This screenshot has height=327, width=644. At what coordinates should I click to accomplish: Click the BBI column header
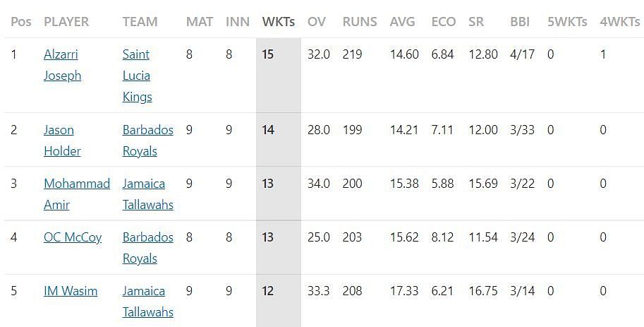click(520, 22)
